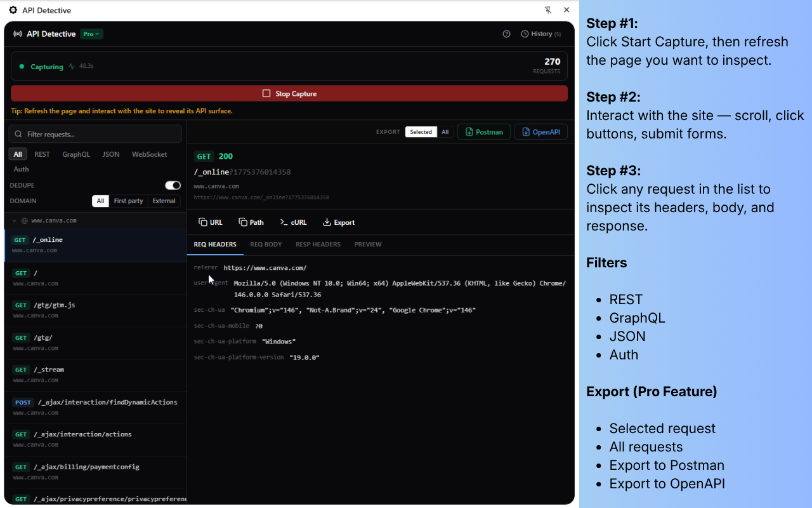Screen dimensions: 812x508
Task: Click the sec-ch-ua-platform-version value "19.0.0"
Action: [x=304, y=358]
